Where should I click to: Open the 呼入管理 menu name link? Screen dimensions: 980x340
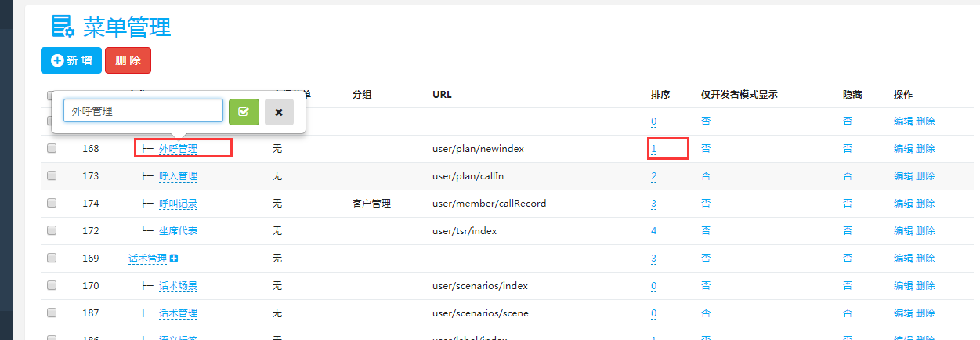pos(178,176)
